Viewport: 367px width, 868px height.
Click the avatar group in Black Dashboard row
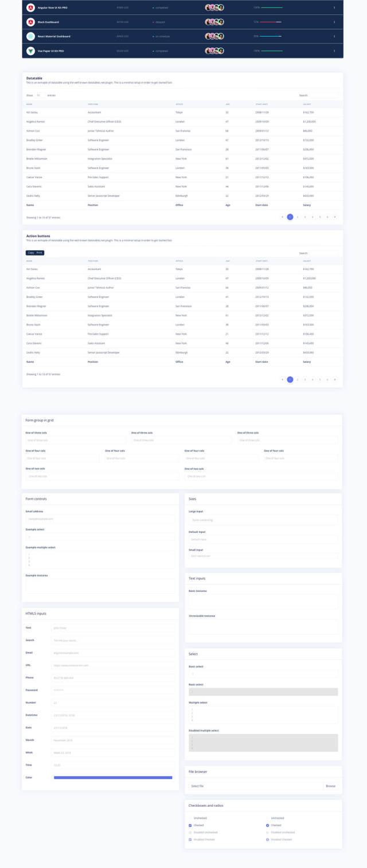coord(214,22)
